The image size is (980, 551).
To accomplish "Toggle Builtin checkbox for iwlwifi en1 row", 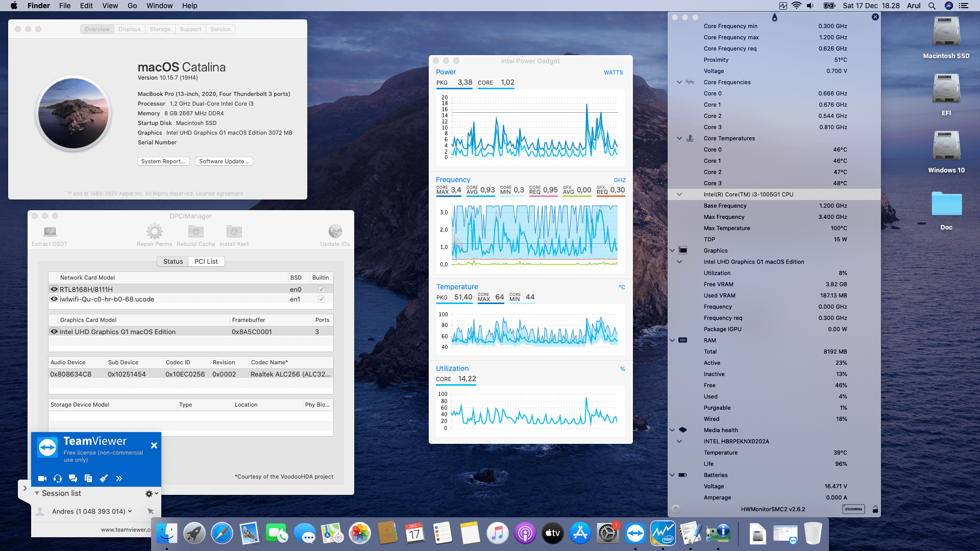I will pyautogui.click(x=322, y=299).
